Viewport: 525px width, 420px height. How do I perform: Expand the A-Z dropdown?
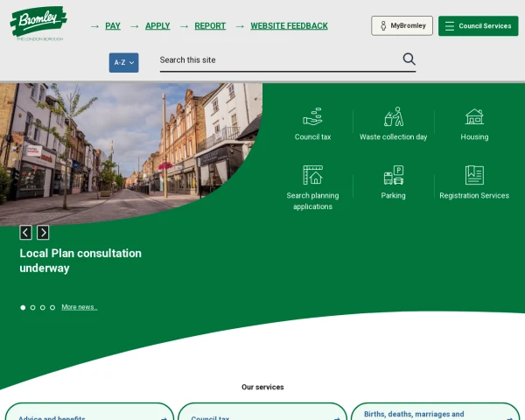coord(123,62)
